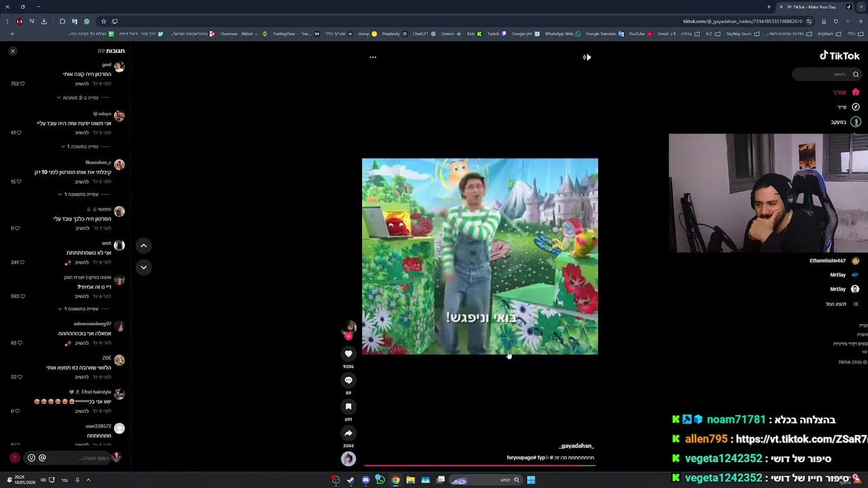The width and height of the screenshot is (868, 488).
Task: Open the For You home icon
Action: 856,92
